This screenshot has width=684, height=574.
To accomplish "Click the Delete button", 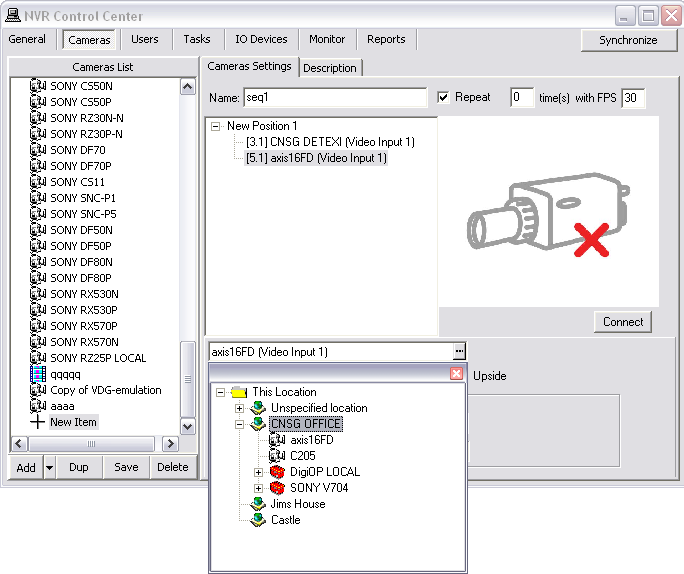I will click(x=173, y=467).
